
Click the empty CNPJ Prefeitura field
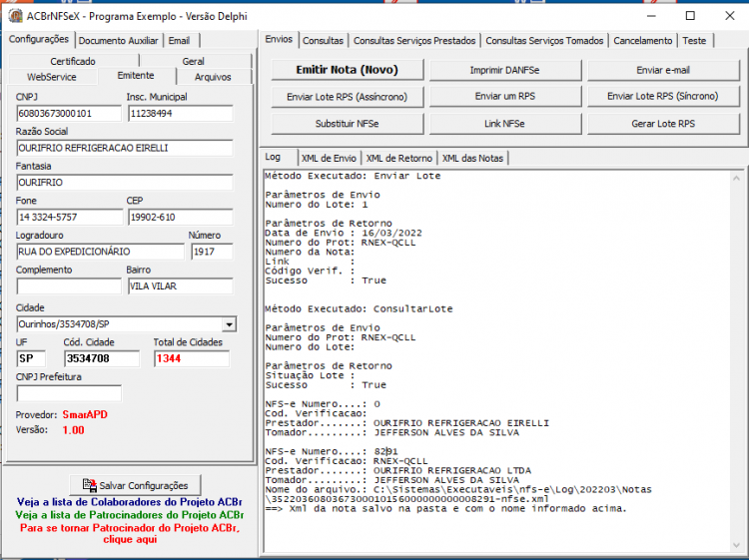(69, 393)
